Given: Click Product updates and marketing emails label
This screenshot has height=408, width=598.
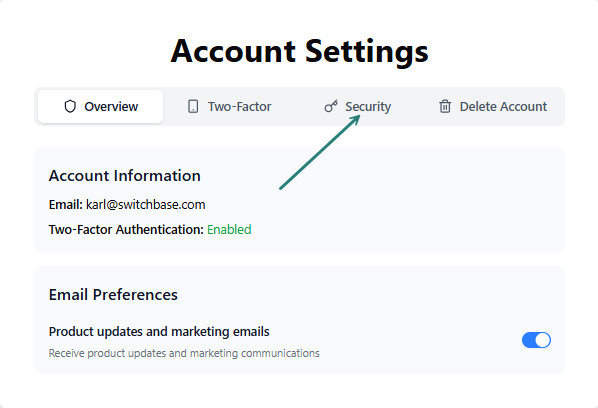Looking at the screenshot, I should 159,332.
